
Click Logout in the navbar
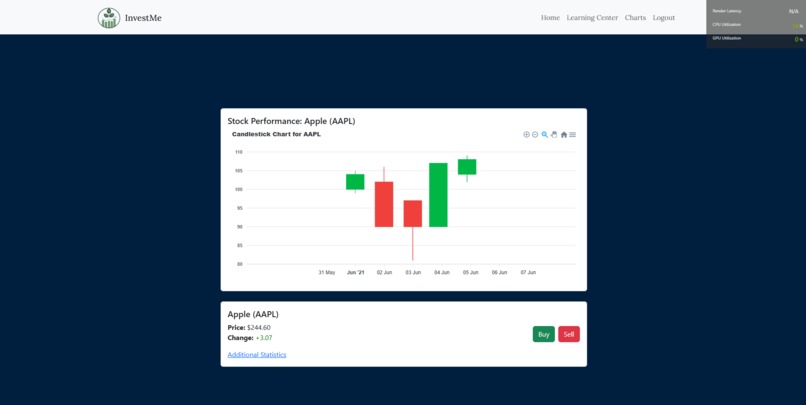664,17
